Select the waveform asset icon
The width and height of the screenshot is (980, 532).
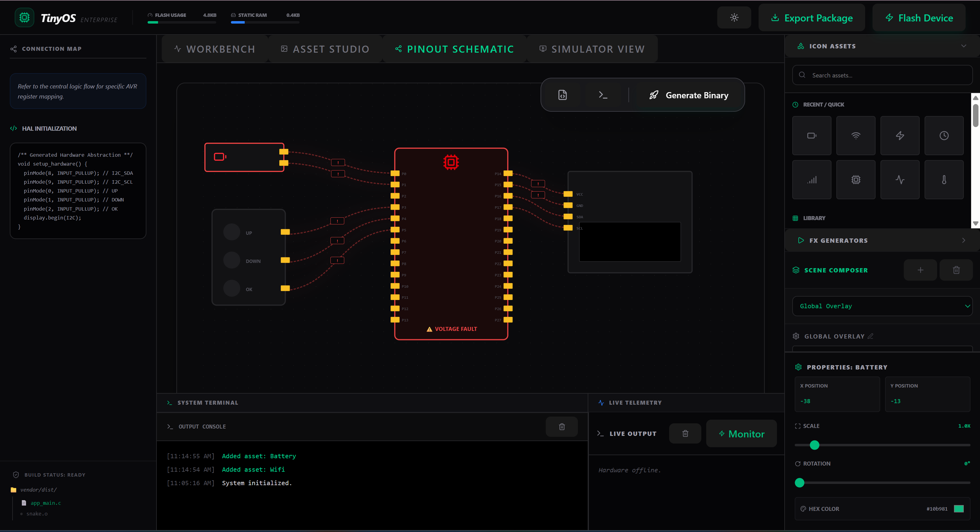[x=900, y=179]
